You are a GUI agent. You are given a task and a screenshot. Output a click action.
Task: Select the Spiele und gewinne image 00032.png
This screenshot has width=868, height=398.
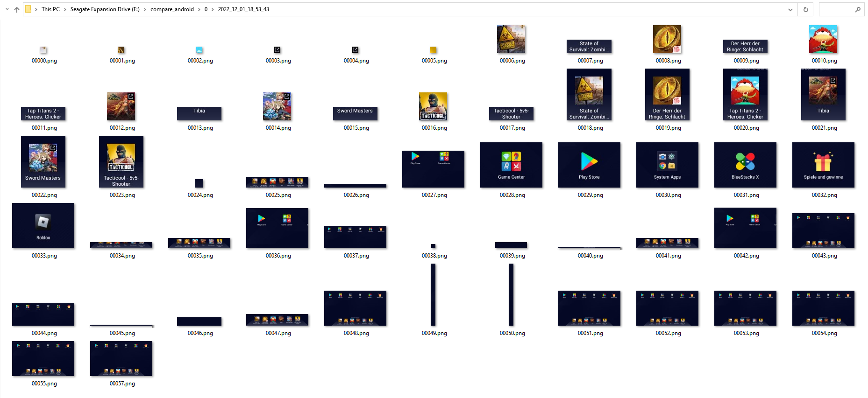coord(823,165)
